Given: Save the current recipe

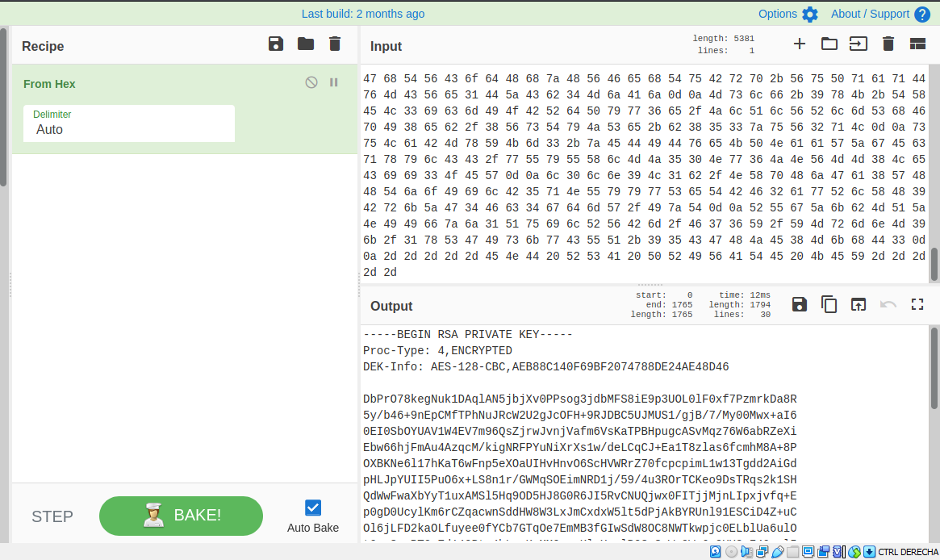Looking at the screenshot, I should (x=276, y=44).
